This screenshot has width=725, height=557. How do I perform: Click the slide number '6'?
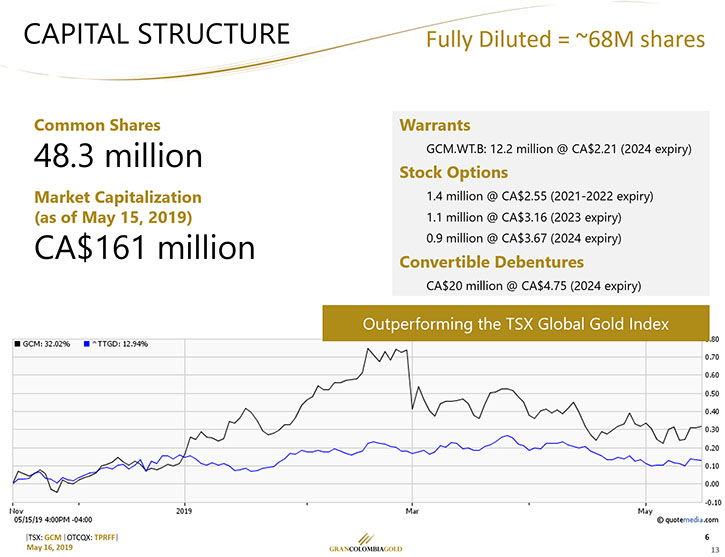point(707,537)
